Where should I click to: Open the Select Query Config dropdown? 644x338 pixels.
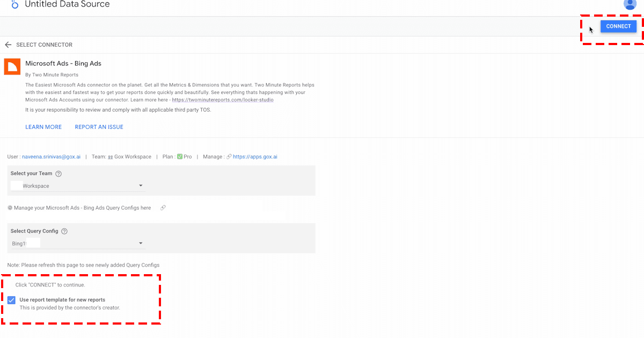[78, 243]
